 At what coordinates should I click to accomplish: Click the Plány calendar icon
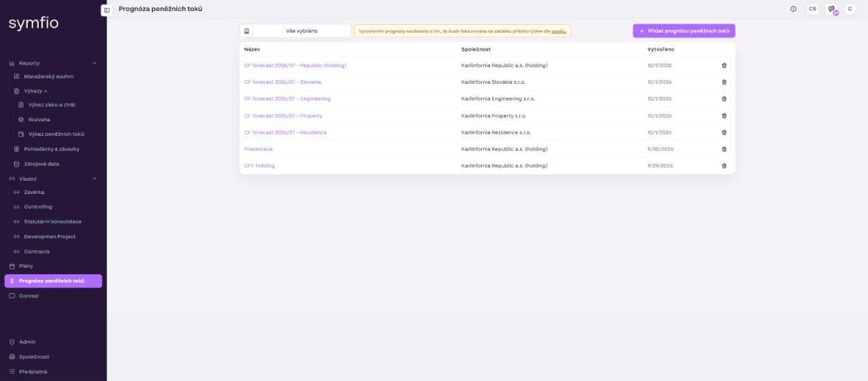point(12,266)
